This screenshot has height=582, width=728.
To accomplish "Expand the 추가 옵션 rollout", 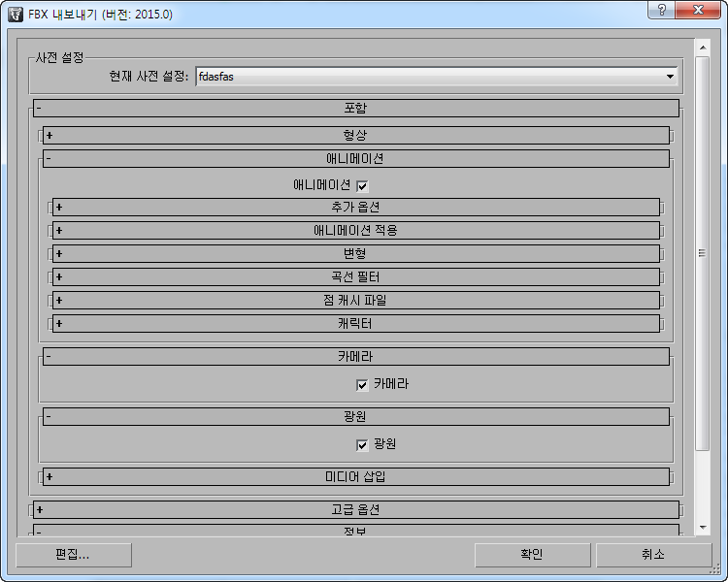I will pos(356,207).
